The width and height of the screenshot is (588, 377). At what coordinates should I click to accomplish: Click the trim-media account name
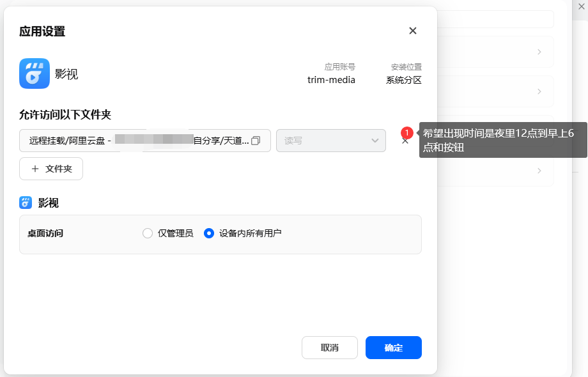[331, 80]
